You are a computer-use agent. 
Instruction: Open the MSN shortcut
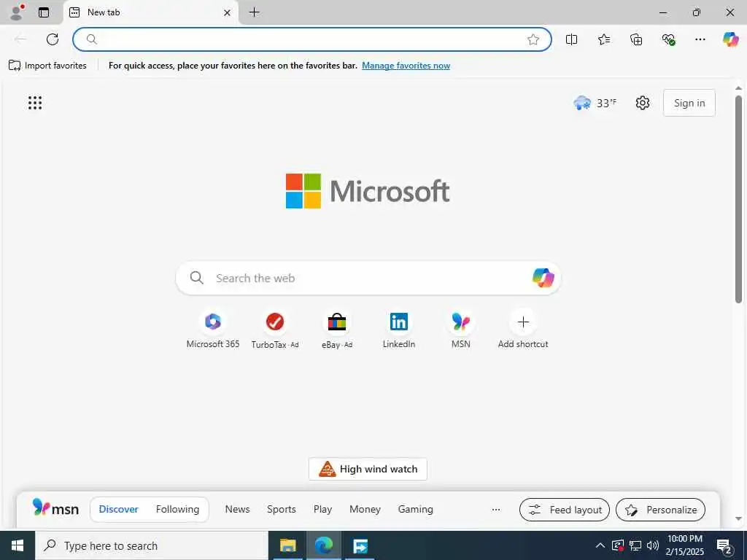pos(461,329)
